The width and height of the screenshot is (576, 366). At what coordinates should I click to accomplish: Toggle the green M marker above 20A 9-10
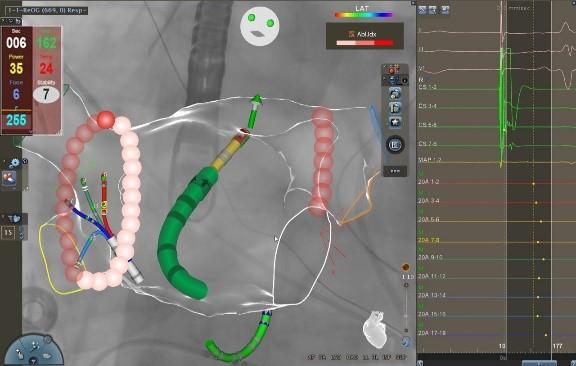coord(421,250)
